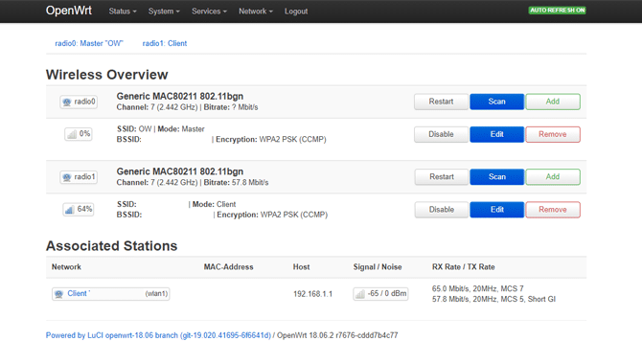
Task: Click radio1 Bitrate: 57.8 Mbit/s text
Action: pos(237,183)
